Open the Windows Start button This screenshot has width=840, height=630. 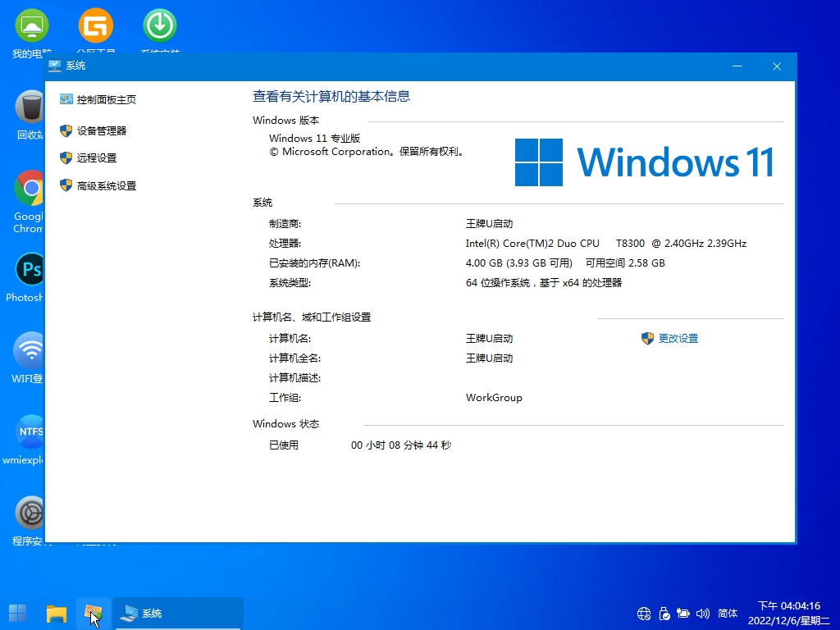pyautogui.click(x=18, y=614)
